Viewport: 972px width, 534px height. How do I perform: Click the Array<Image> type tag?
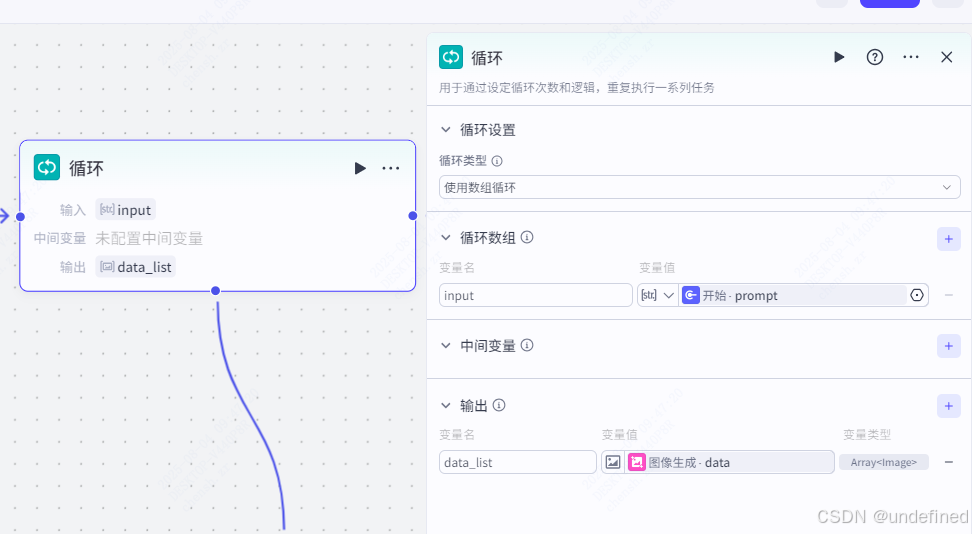click(x=883, y=462)
